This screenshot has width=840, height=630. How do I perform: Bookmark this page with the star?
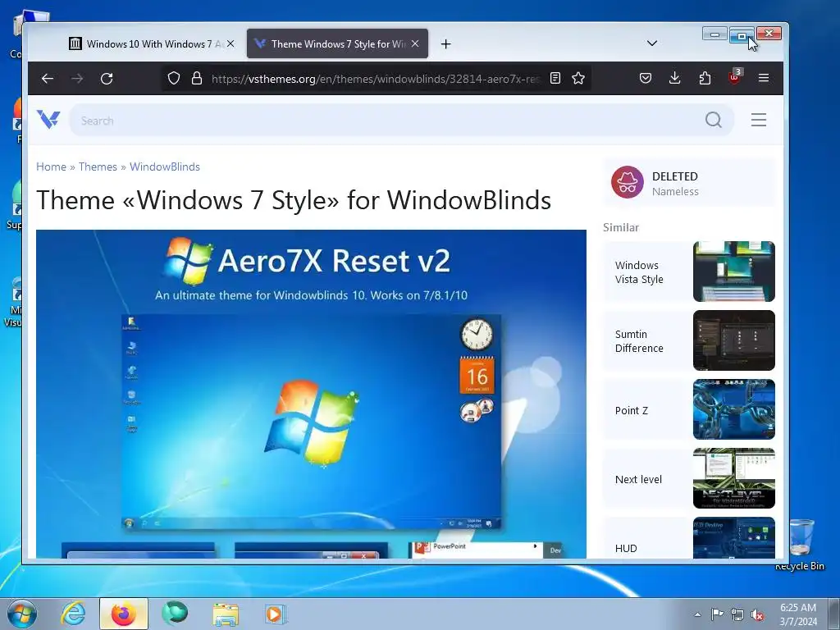coord(578,78)
